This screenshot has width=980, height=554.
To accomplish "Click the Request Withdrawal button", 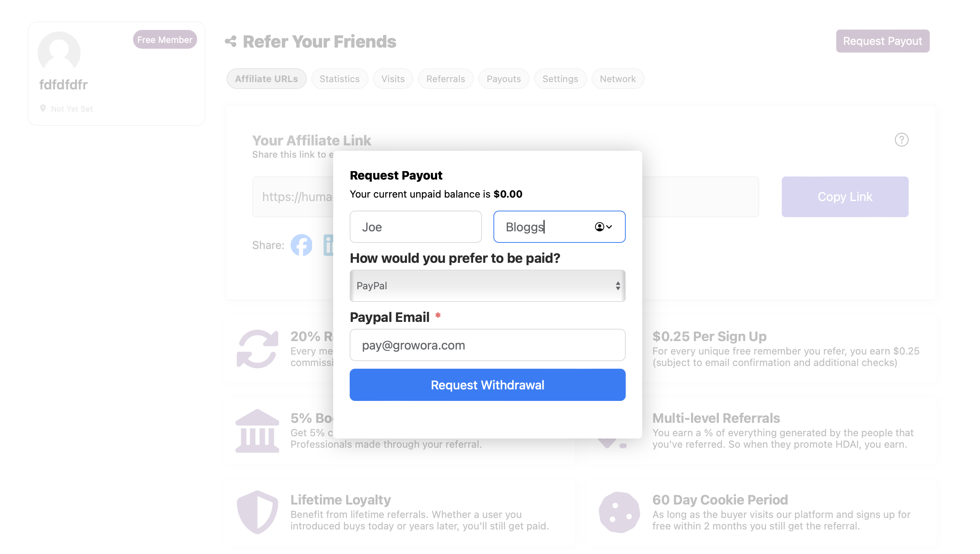I will (487, 385).
